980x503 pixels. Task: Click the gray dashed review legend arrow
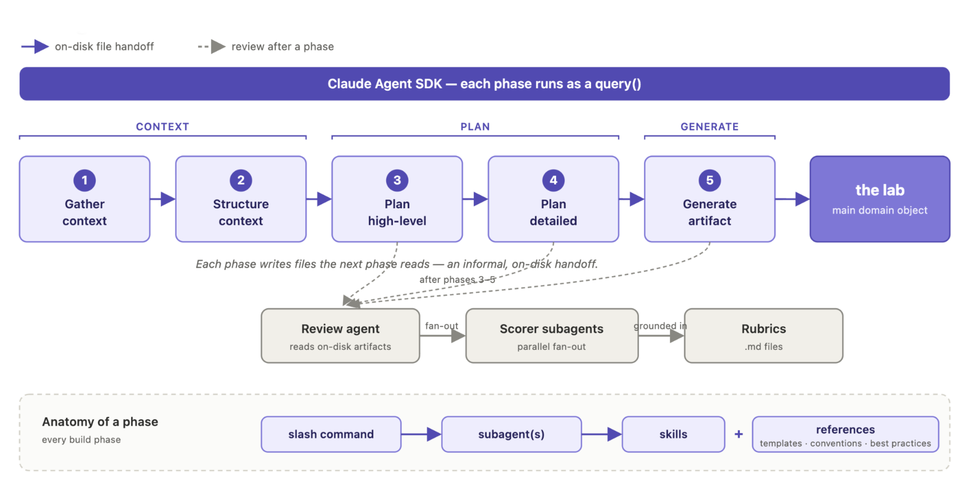(212, 46)
